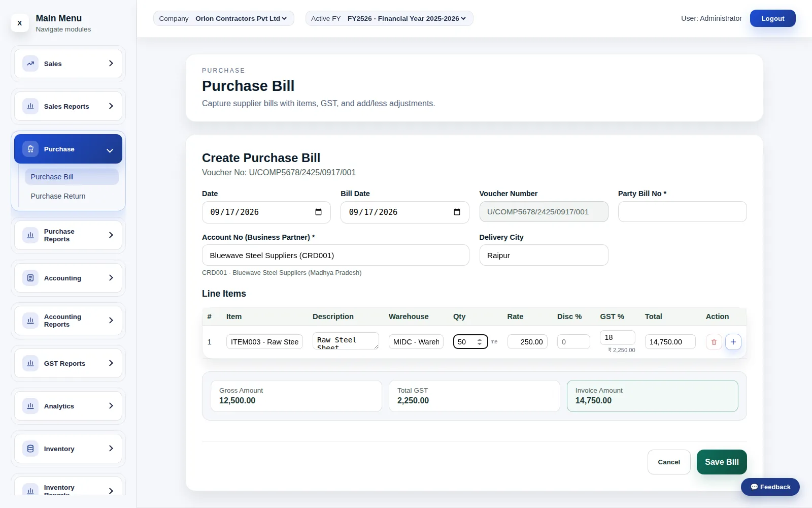Click the Sales trend icon
812x508 pixels.
[x=30, y=63]
